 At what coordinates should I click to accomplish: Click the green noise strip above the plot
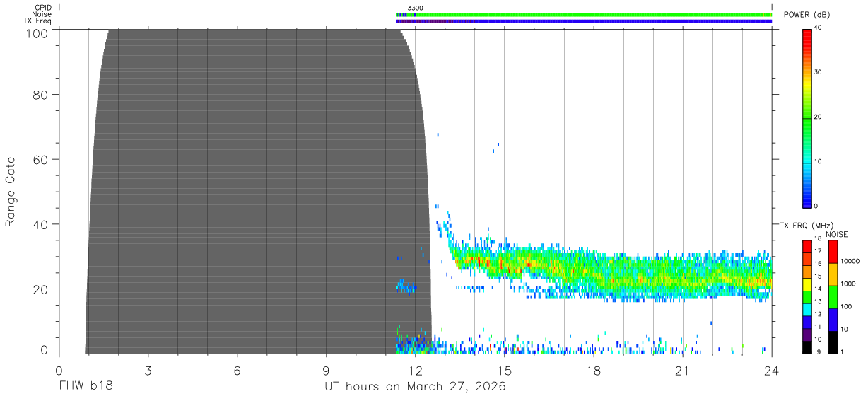(584, 14)
